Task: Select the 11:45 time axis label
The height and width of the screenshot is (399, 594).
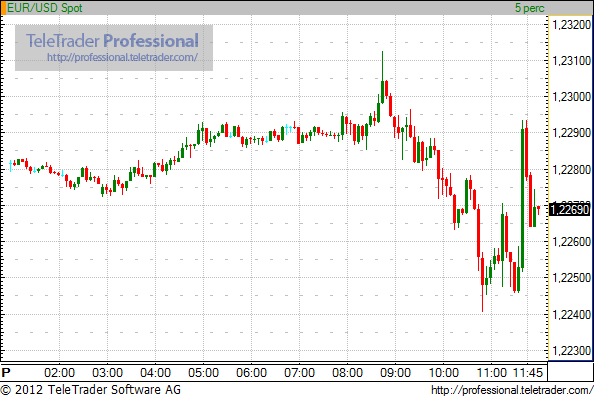Action: 528,372
